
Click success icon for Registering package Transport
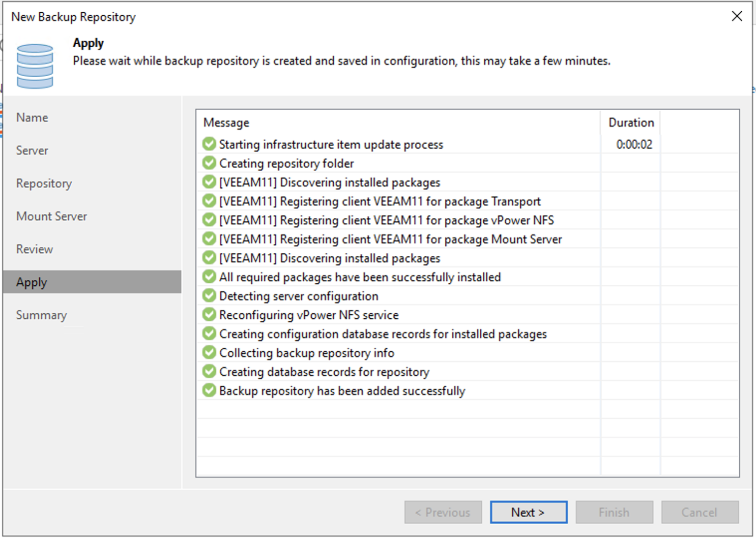209,201
